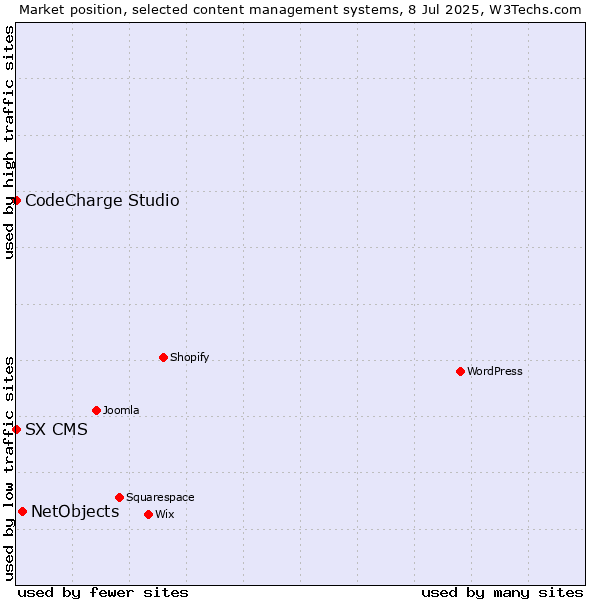
Task: Click the red SX CMS data point
Action: tap(16, 429)
